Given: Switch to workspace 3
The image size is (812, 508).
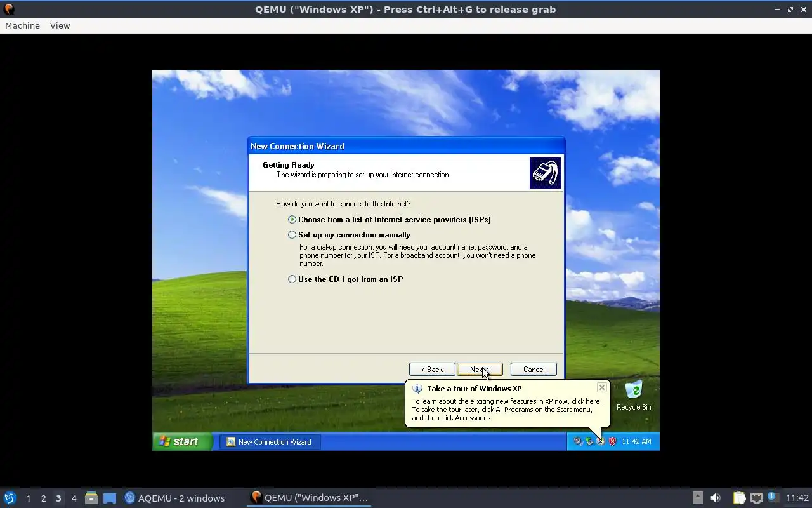Looking at the screenshot, I should [58, 498].
